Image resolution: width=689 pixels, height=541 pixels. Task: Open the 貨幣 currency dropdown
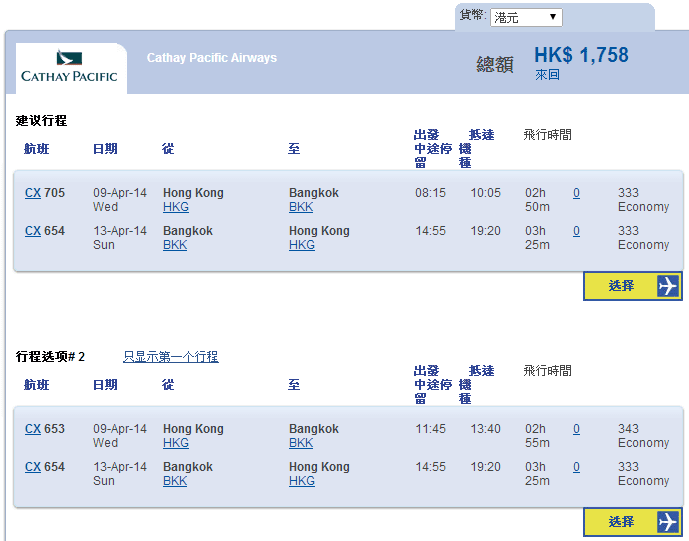click(526, 17)
